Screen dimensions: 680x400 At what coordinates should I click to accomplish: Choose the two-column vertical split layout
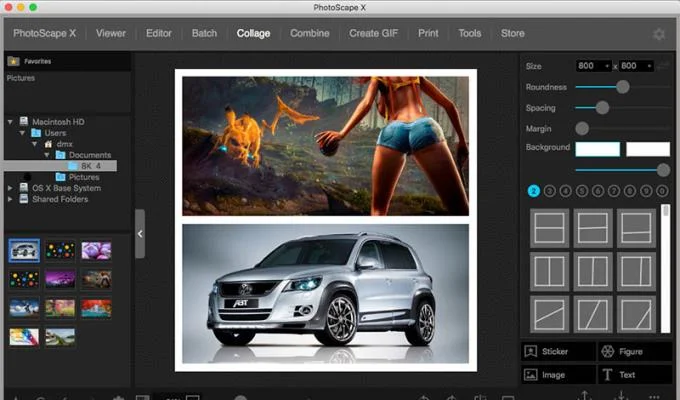click(550, 271)
